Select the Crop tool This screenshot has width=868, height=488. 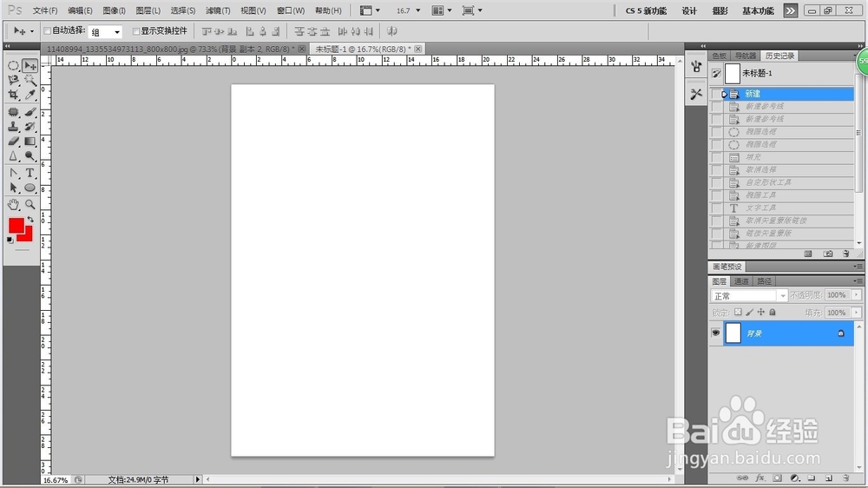click(13, 96)
